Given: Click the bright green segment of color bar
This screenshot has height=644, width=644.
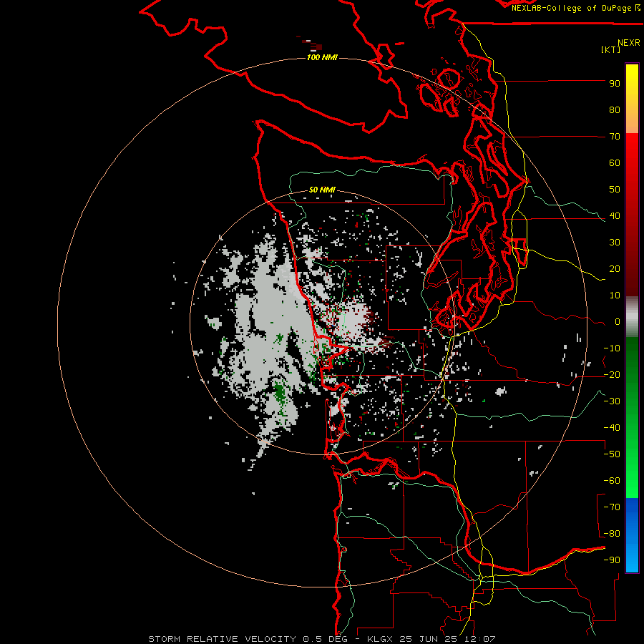Looking at the screenshot, I should (632, 472).
